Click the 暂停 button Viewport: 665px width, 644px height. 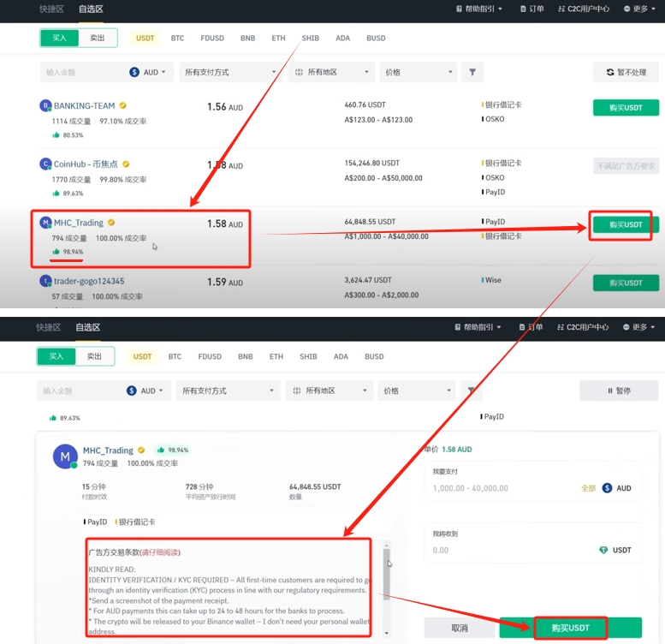[618, 391]
